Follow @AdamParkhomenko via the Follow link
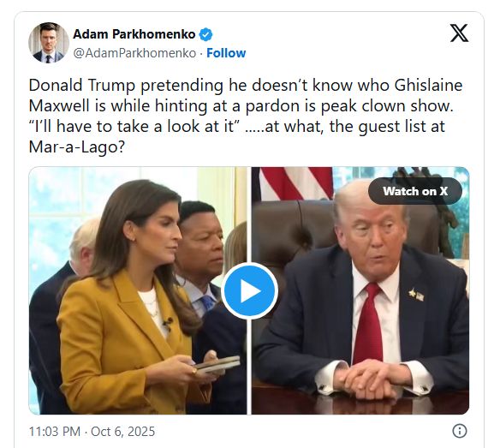The width and height of the screenshot is (494, 448). (226, 53)
